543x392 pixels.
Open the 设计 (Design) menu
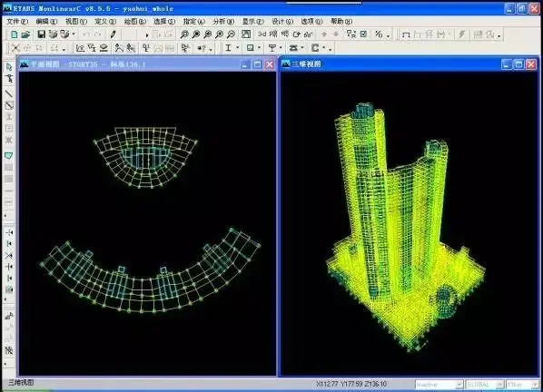282,21
